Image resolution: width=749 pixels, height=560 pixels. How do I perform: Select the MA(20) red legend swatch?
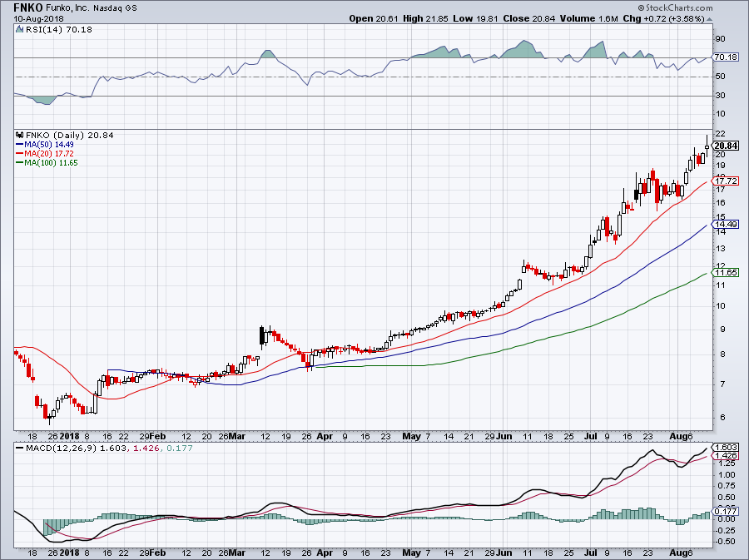click(19, 154)
